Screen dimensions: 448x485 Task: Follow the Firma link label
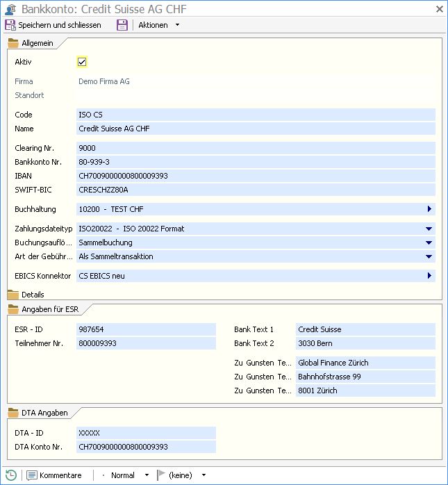(24, 81)
